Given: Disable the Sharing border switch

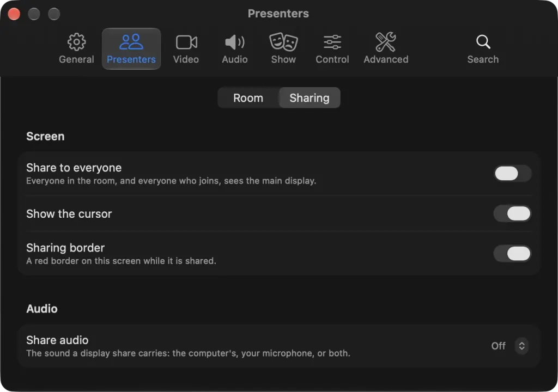Looking at the screenshot, I should click(512, 254).
